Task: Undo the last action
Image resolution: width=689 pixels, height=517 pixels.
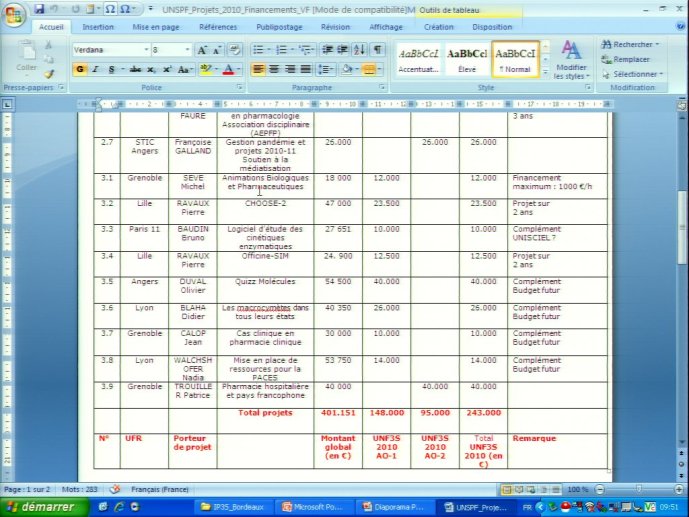Action: coord(54,9)
